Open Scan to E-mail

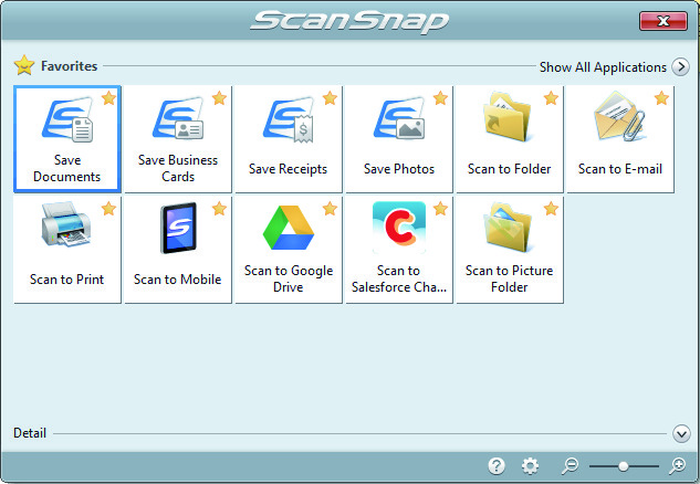coord(620,139)
